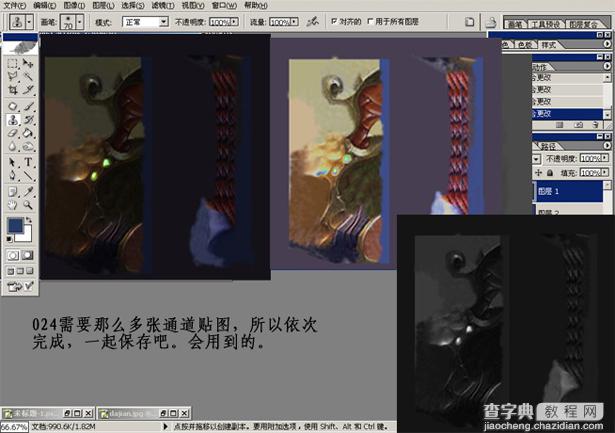Select the 图层 1 layer row
The image size is (615, 433).
point(567,191)
